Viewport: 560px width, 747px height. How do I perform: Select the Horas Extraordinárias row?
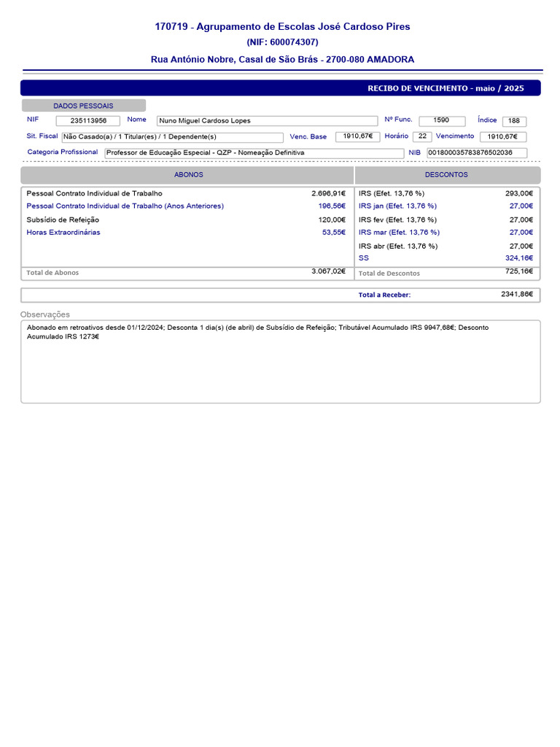coord(186,233)
